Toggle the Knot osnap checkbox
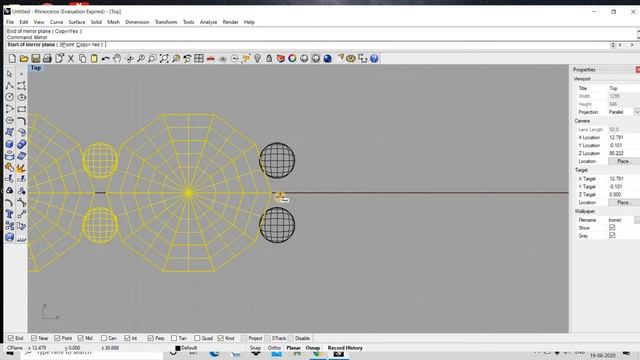 221,338
